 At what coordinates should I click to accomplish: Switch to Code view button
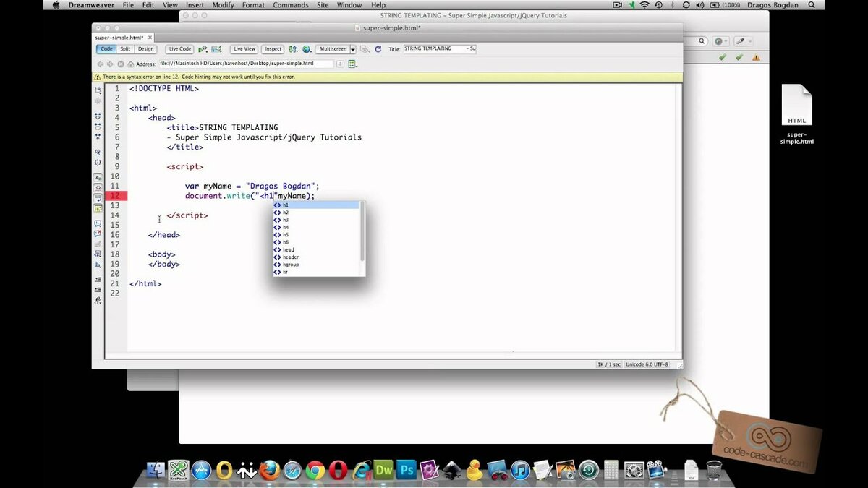point(106,49)
